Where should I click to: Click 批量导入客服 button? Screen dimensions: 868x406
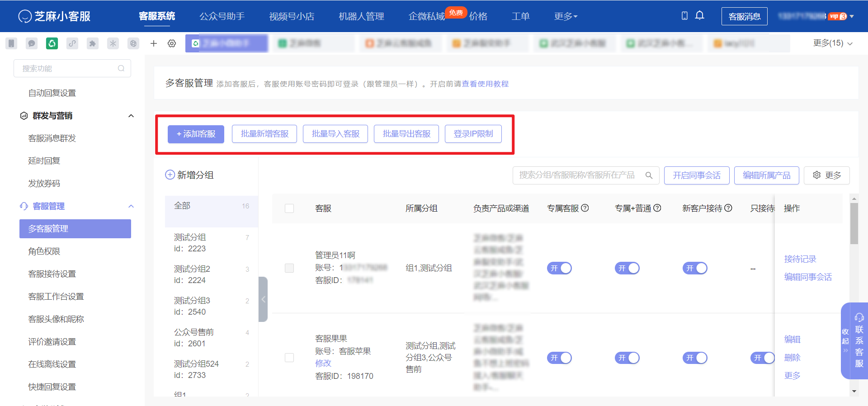tap(335, 134)
